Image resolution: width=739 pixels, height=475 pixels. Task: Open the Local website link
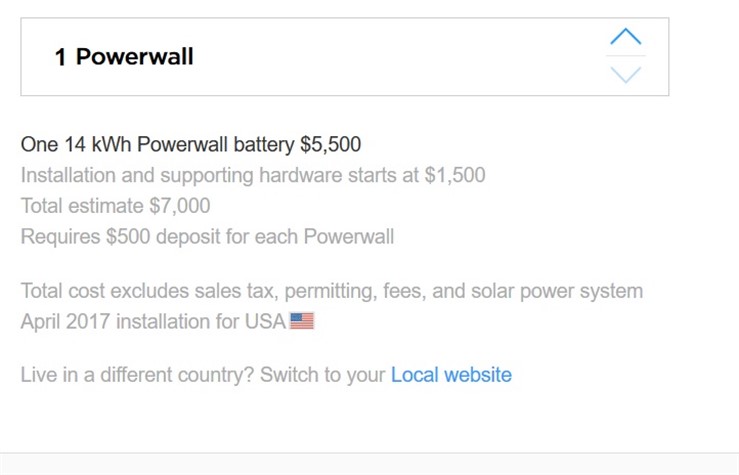[451, 375]
